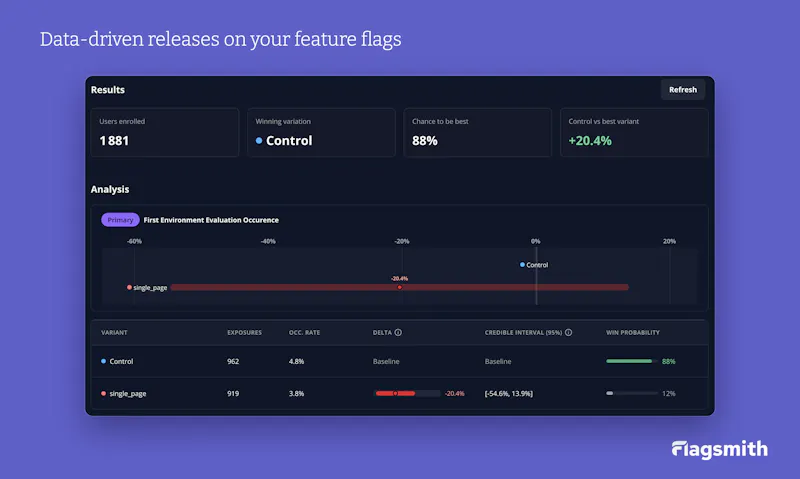Click the 12% win probability value
The height and width of the screenshot is (479, 800).
click(668, 393)
